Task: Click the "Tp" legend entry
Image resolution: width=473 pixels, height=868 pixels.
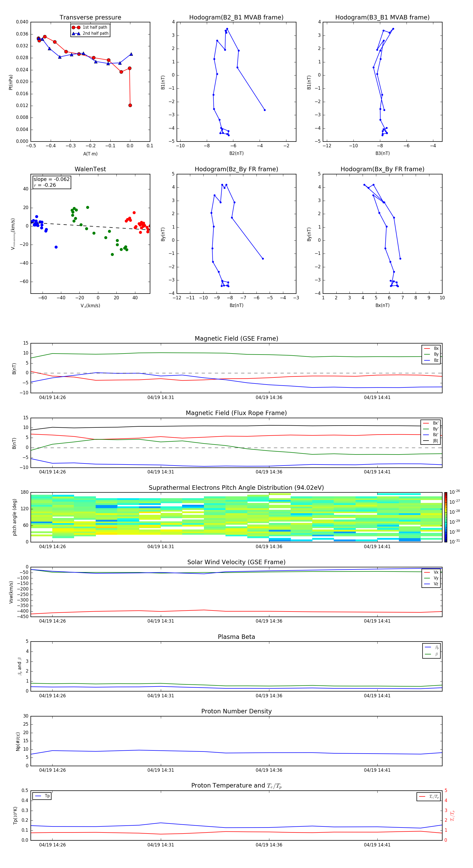Action: (x=42, y=796)
